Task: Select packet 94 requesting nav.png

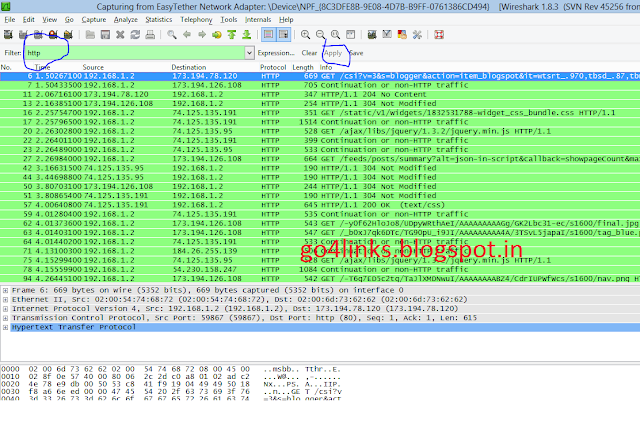Action: (320, 278)
